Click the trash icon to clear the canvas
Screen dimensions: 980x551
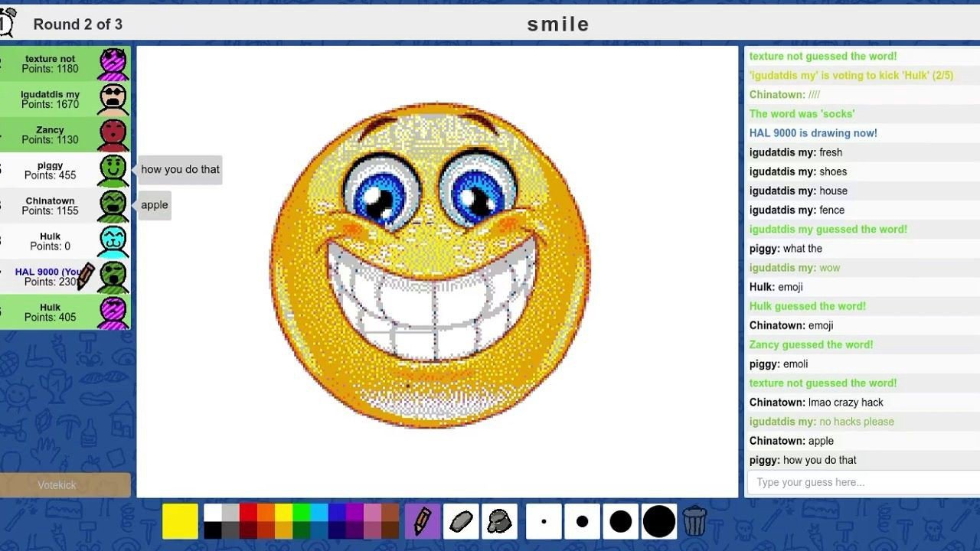coord(695,520)
